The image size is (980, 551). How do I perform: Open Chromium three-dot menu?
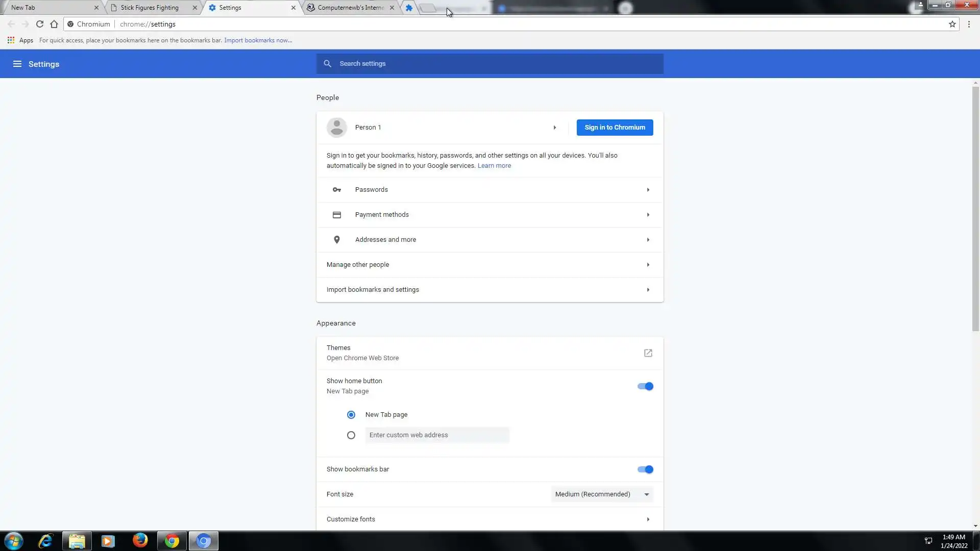[x=969, y=24]
